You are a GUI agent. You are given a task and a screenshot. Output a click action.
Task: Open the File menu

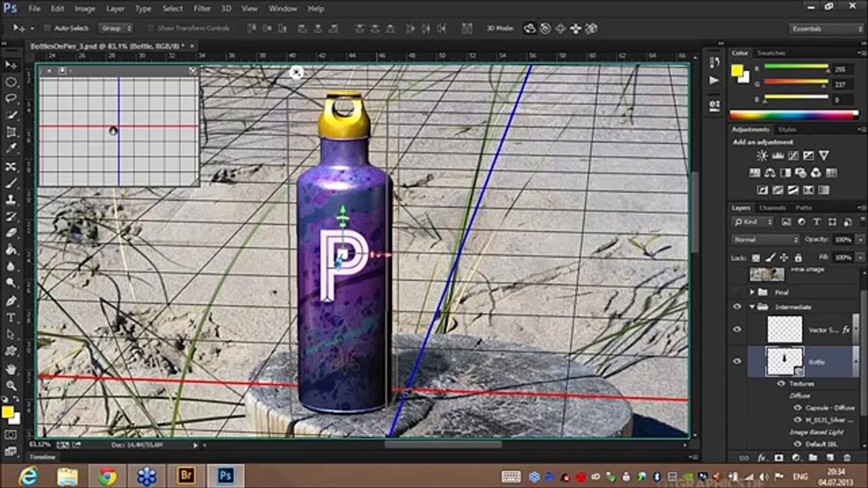(35, 9)
